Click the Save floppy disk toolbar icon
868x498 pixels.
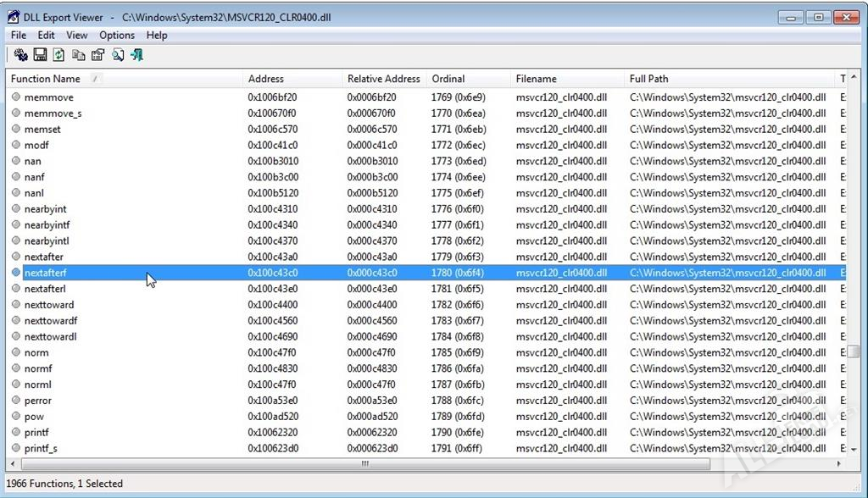[40, 55]
